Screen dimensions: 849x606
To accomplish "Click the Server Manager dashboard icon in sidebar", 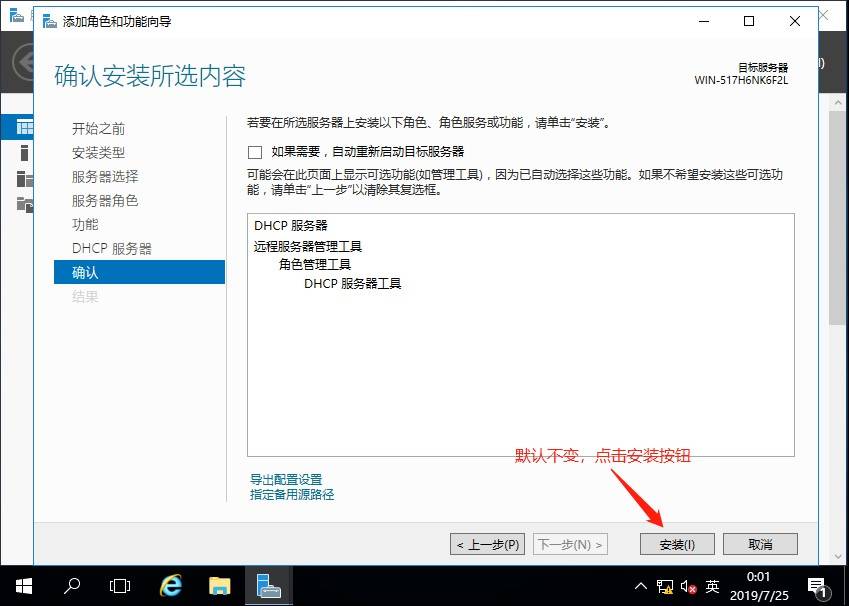I will [x=22, y=127].
